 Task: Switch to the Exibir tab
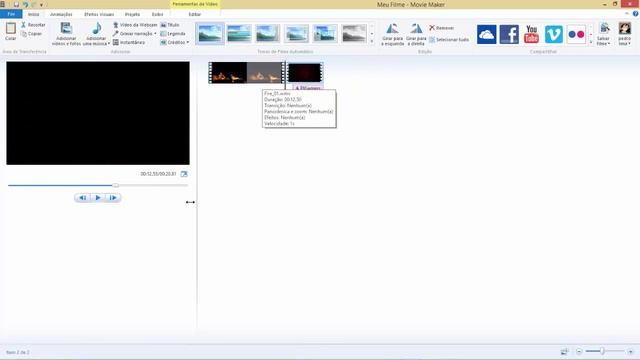point(158,14)
